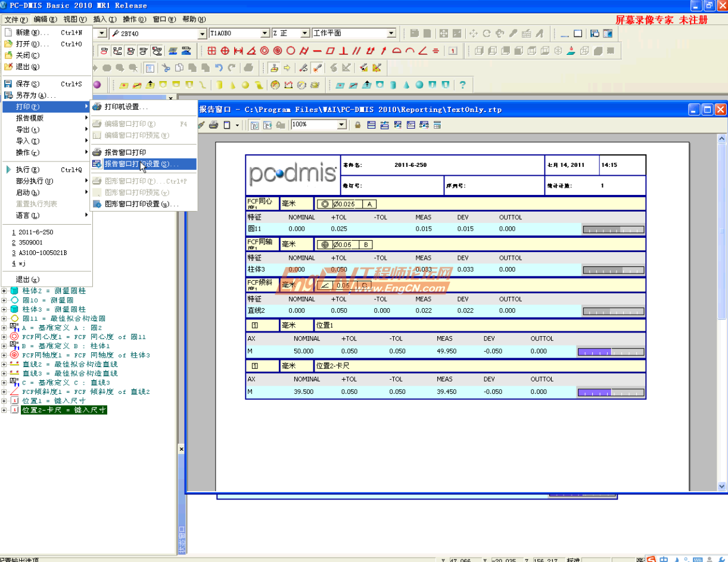Viewport: 728px width, 562px height.
Task: Open the page setup dropdown arrow in report toolbar
Action: (x=237, y=125)
